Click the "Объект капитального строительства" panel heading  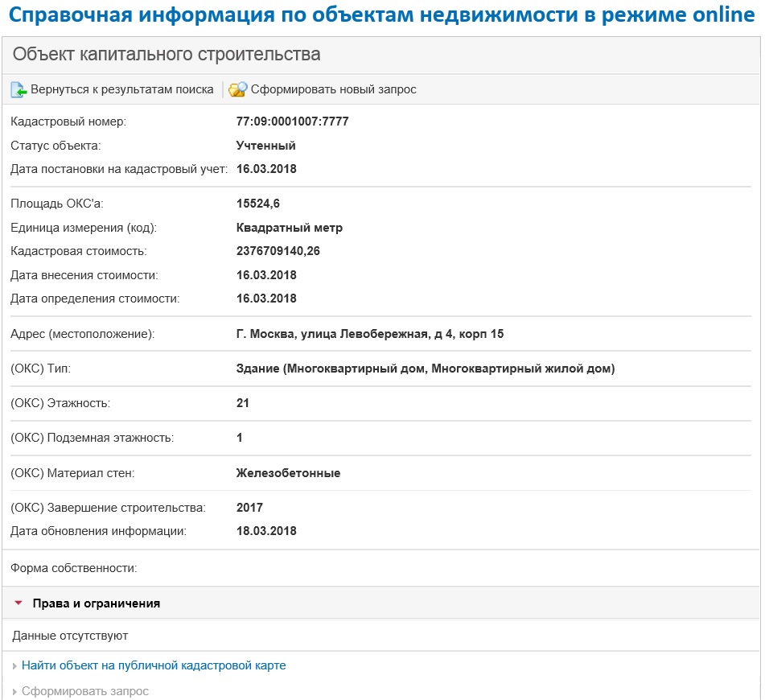pos(167,55)
